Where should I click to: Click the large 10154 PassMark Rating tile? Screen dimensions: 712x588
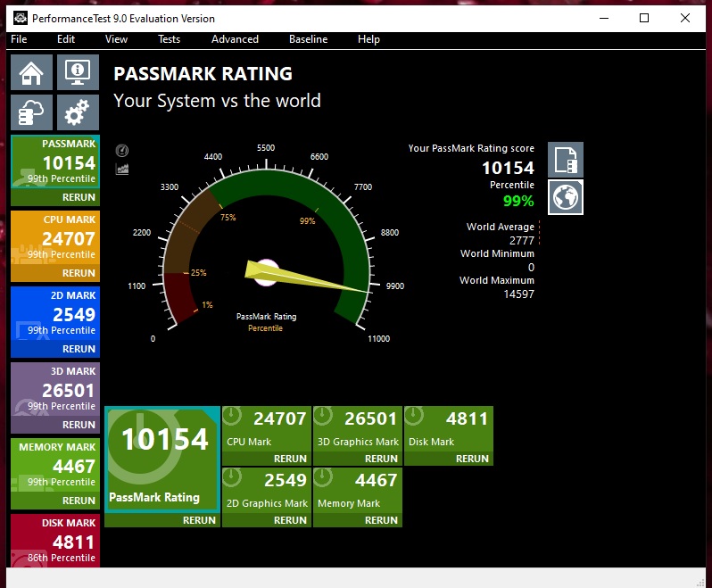point(162,460)
